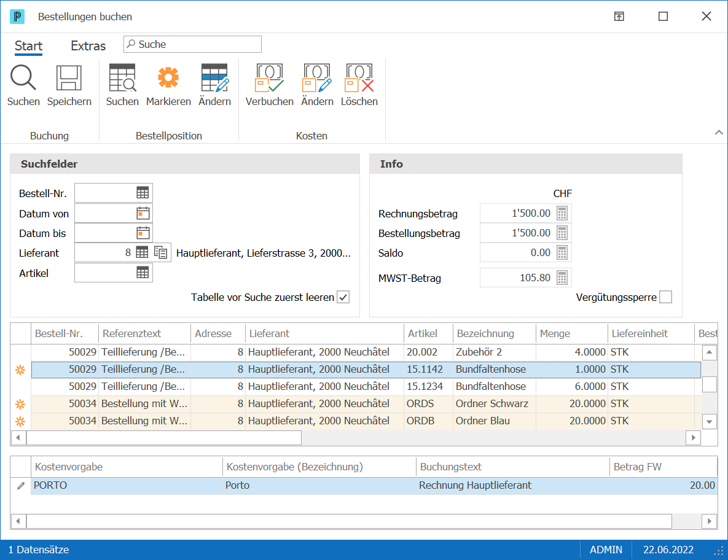This screenshot has width=728, height=560.
Task: Click the application logo in title bar
Action: (17, 17)
